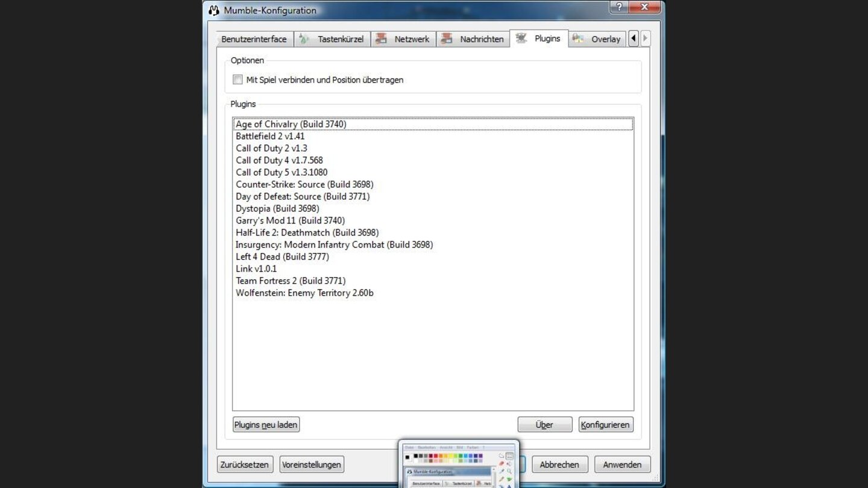
Task: Select the 'Battlefield 2 v1.41' plugin
Action: pos(433,136)
